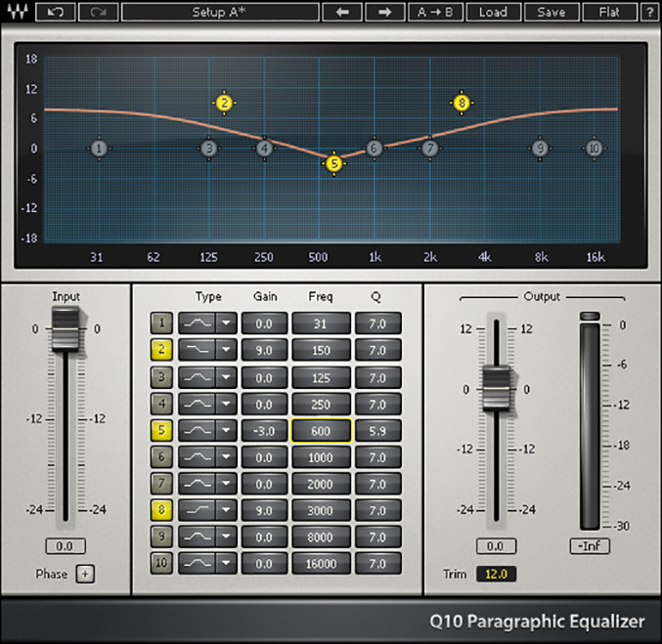
Task: Go to next preset with right arrow
Action: pos(385,12)
